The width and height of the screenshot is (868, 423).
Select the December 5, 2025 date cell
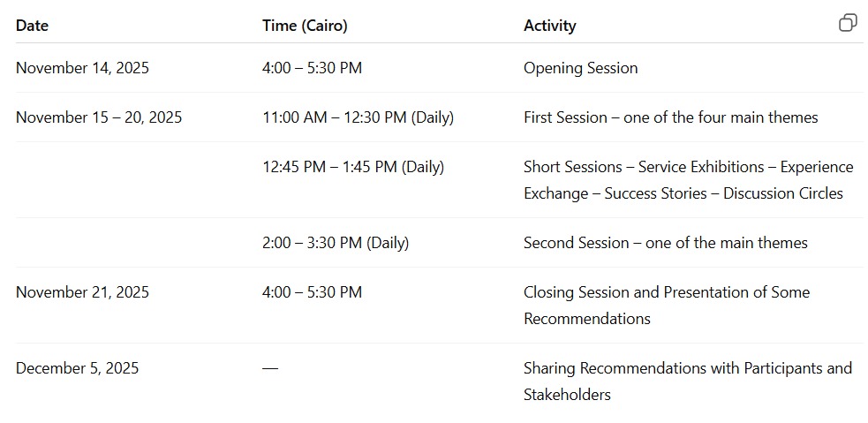77,368
